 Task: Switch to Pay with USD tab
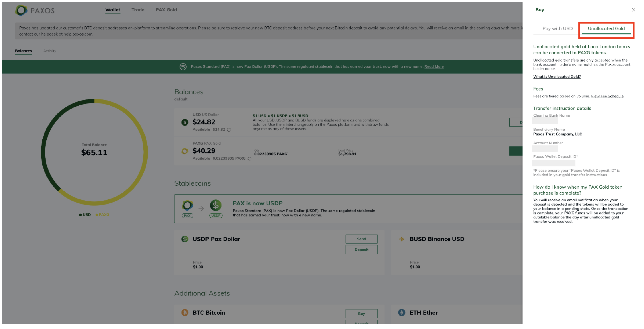pyautogui.click(x=557, y=28)
